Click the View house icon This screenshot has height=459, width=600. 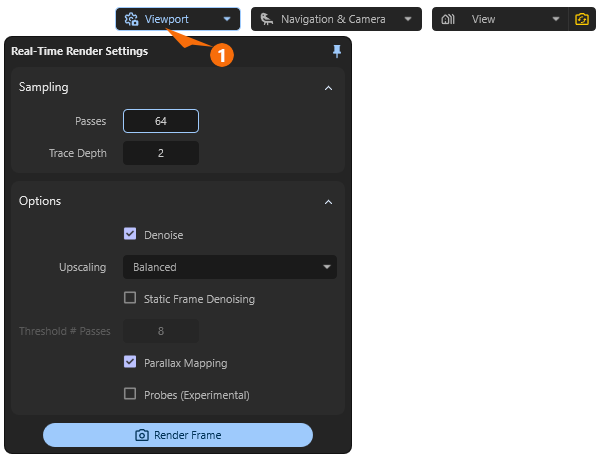point(448,19)
